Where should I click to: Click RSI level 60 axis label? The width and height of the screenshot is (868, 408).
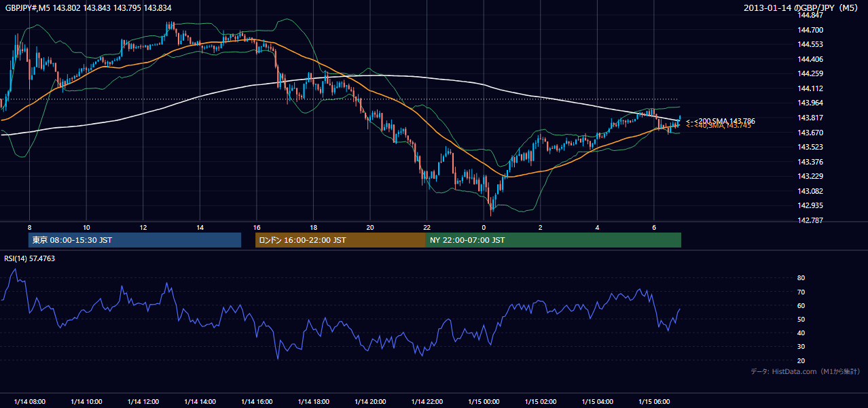pos(801,305)
